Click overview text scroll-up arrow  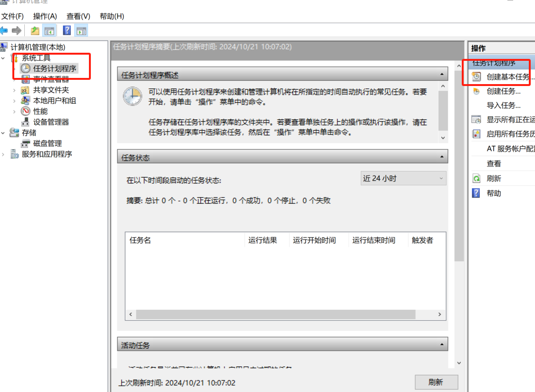pos(443,86)
